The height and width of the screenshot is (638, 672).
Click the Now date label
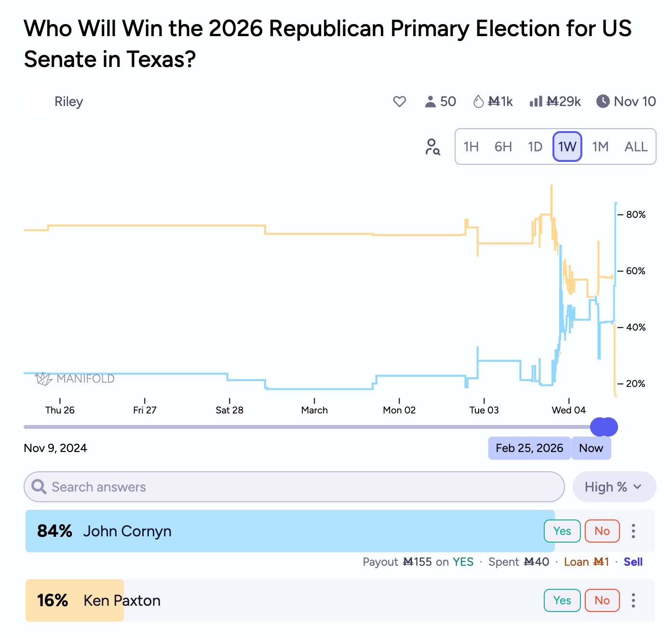pos(591,448)
